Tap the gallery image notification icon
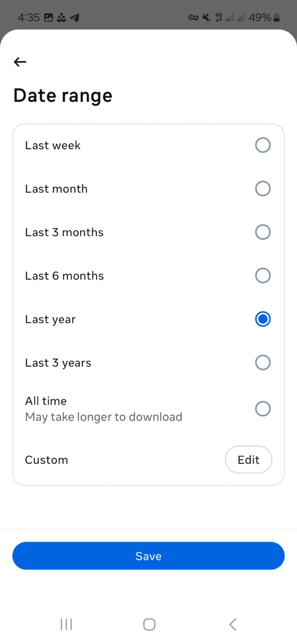Screen dimensions: 297x644 [48, 17]
